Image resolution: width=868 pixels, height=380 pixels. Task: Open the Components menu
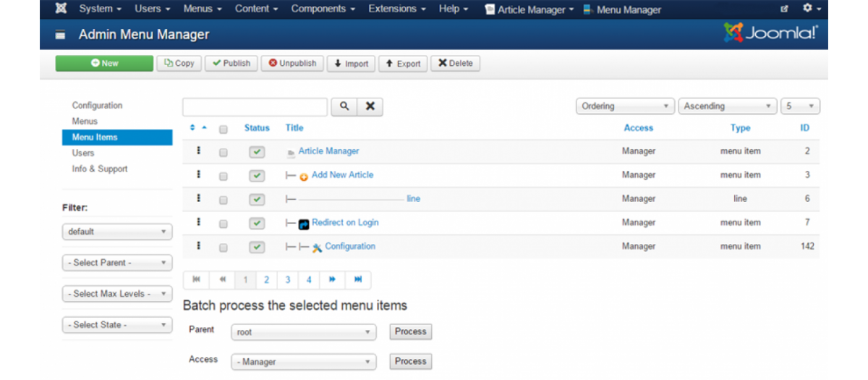[323, 9]
